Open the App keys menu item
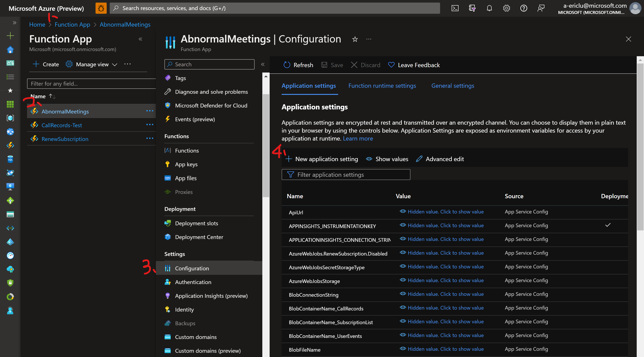This screenshot has width=644, height=357. [x=186, y=164]
